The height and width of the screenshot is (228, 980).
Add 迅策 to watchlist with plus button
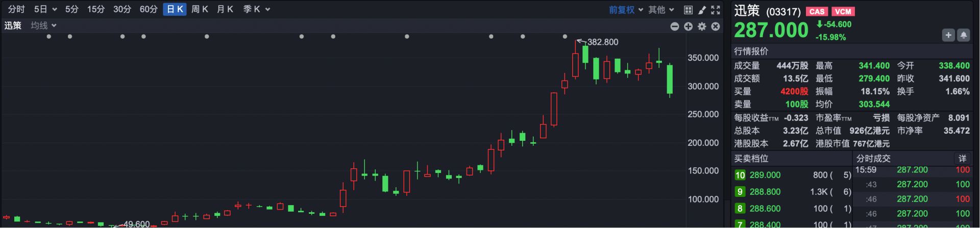pos(948,35)
